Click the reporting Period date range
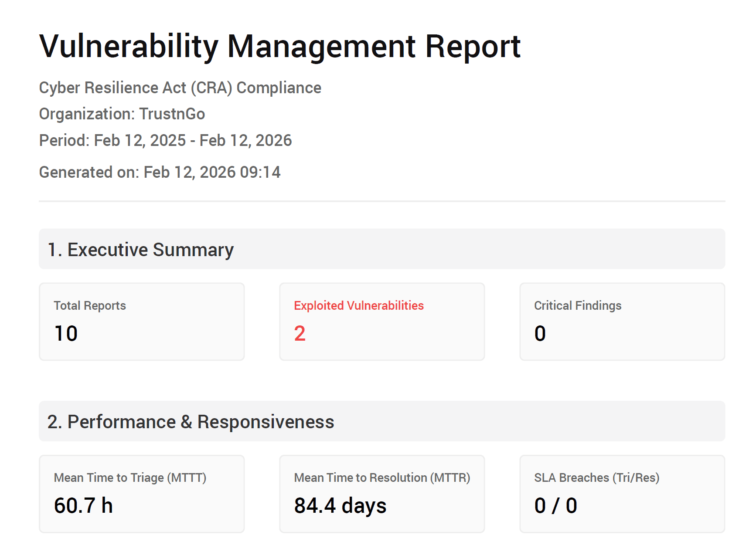 (166, 140)
